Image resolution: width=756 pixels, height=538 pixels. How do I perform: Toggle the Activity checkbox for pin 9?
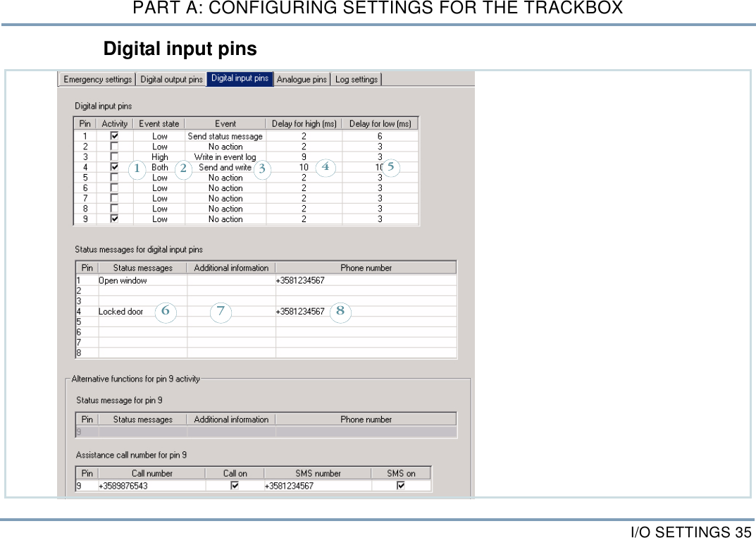[x=114, y=219]
